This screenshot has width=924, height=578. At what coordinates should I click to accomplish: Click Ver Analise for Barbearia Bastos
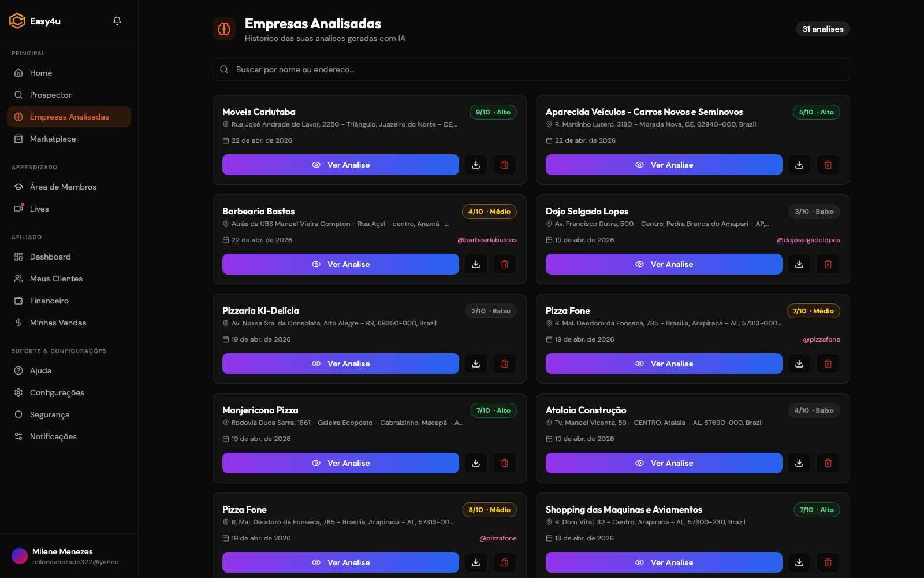[x=341, y=264]
